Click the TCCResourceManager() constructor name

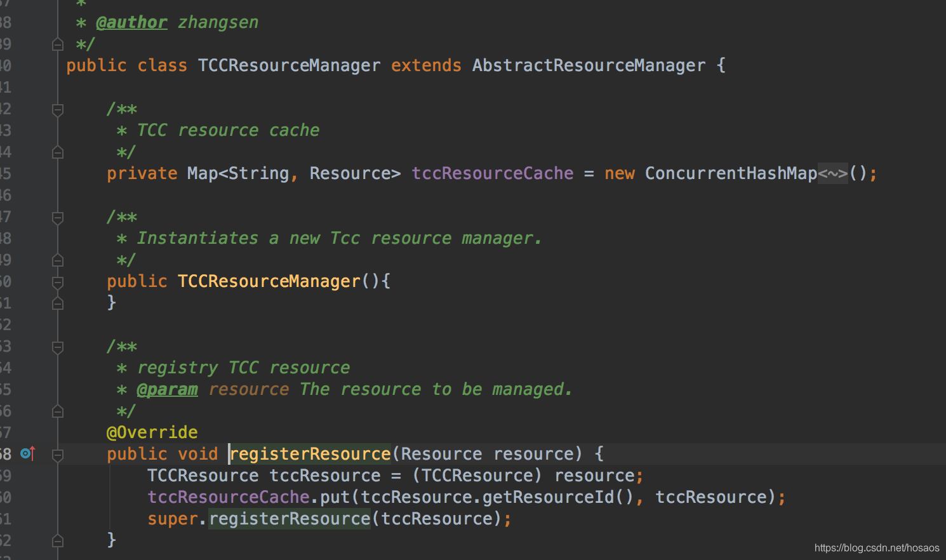coord(269,281)
